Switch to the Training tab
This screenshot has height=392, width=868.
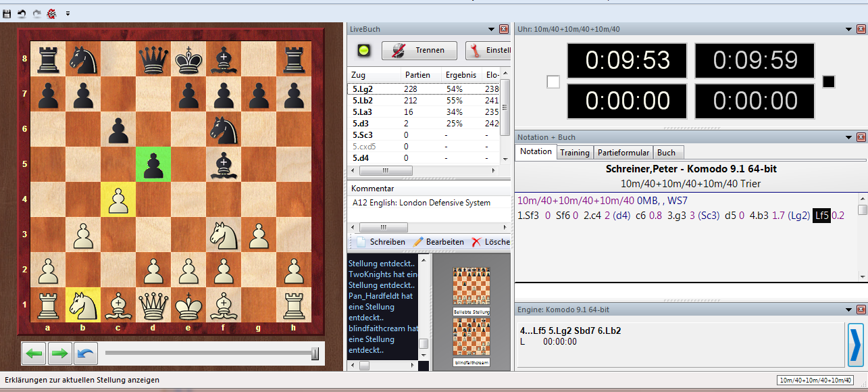(575, 152)
